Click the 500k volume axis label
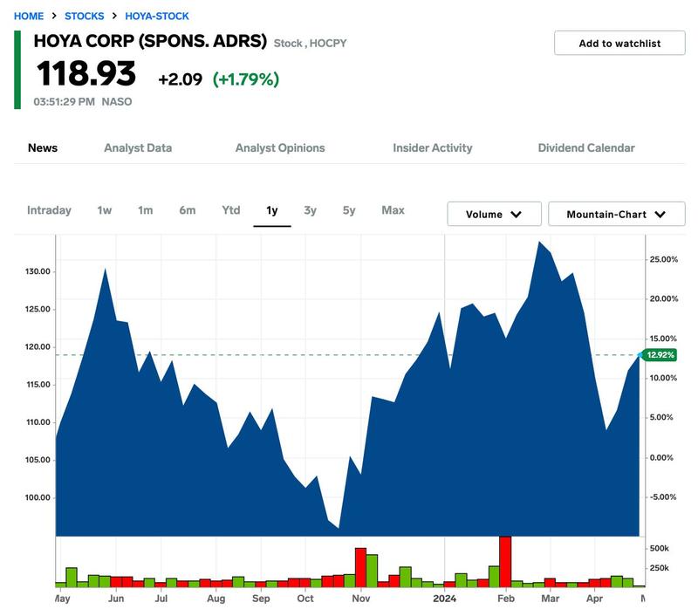698x616 pixels. [x=660, y=548]
